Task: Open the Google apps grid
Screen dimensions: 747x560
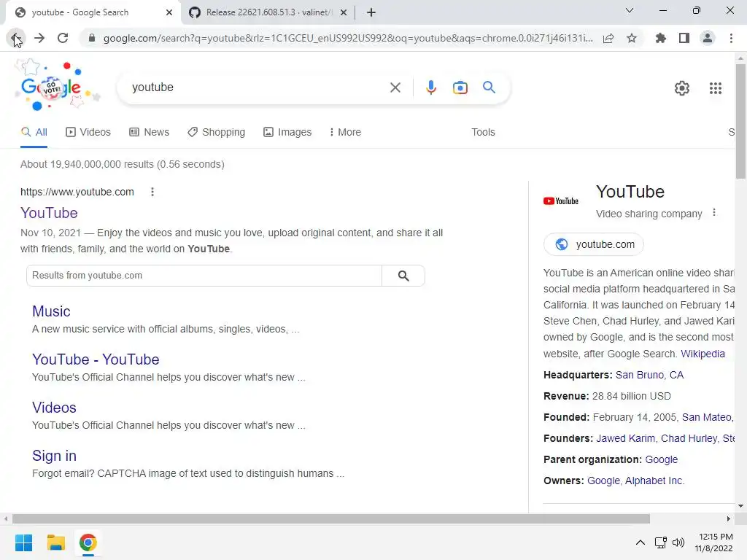Action: tap(716, 88)
